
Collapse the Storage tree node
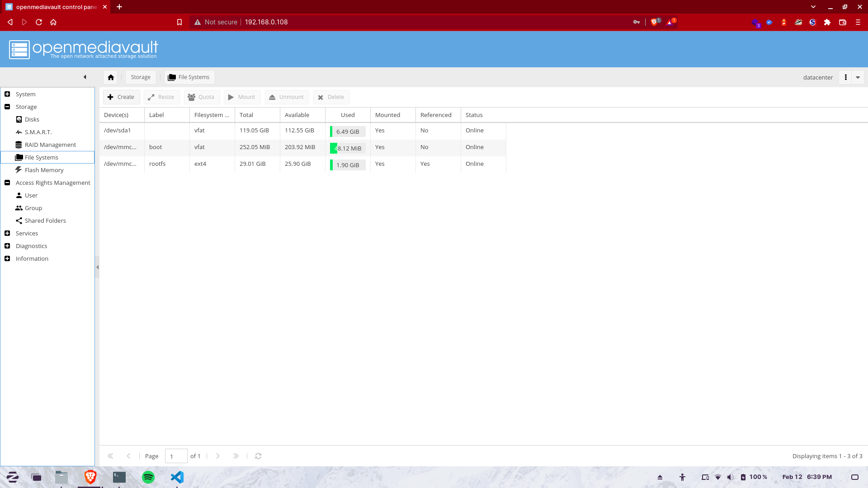[7, 107]
